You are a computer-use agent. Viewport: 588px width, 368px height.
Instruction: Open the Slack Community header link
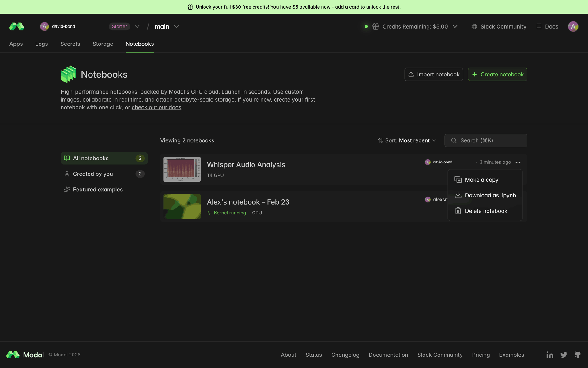tap(503, 26)
